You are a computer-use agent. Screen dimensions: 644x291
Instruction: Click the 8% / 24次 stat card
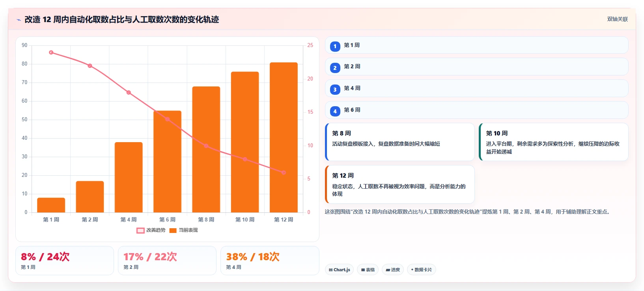point(65,261)
